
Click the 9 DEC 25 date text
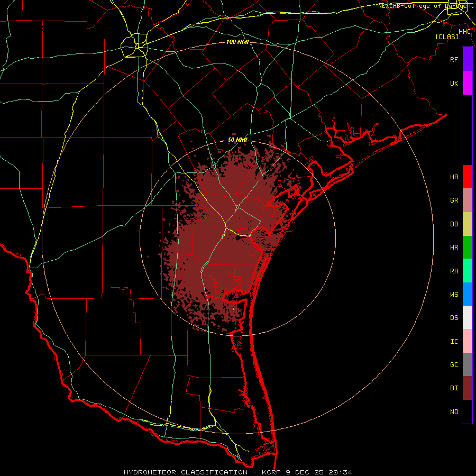305,472
